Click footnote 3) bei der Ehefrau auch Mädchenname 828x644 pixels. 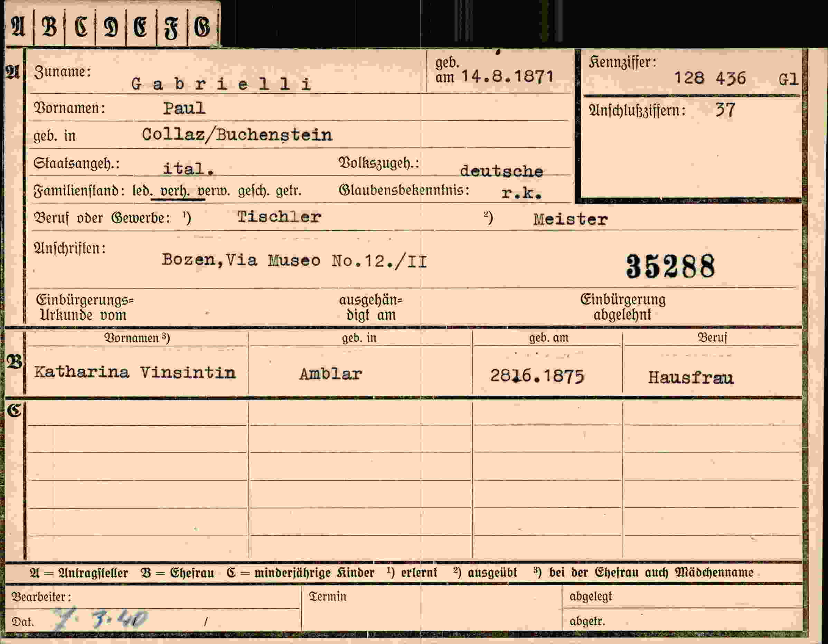click(643, 572)
